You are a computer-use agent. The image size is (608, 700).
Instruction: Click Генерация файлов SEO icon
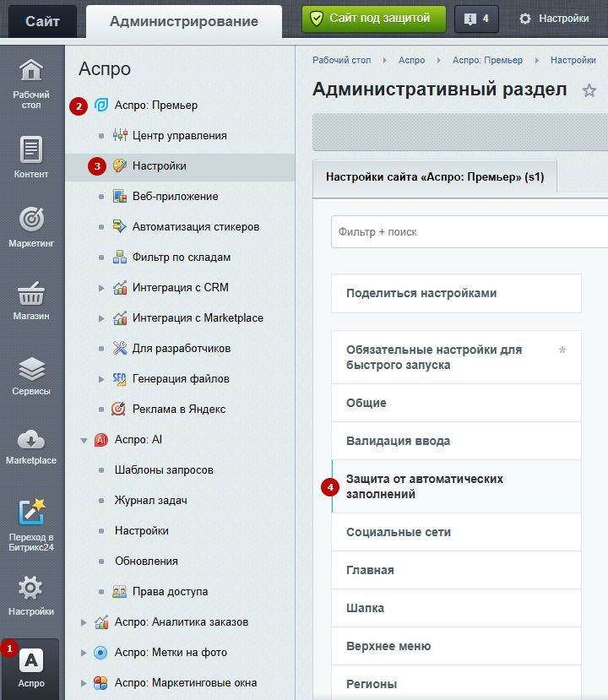point(120,378)
